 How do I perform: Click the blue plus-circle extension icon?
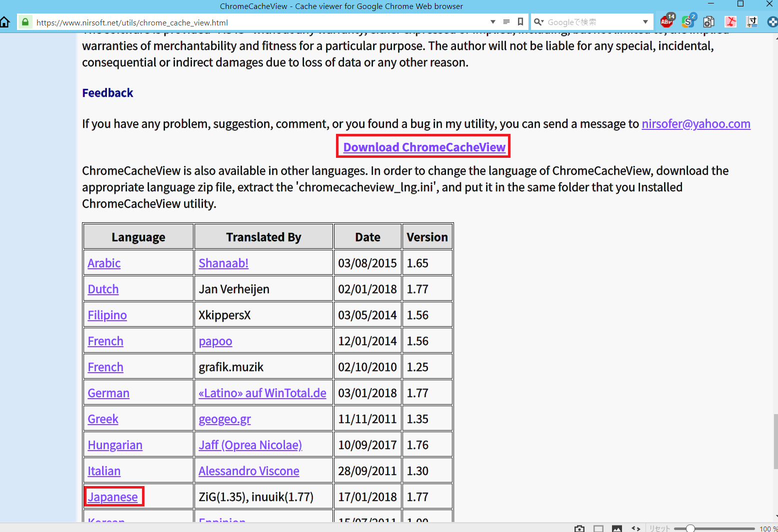772,22
